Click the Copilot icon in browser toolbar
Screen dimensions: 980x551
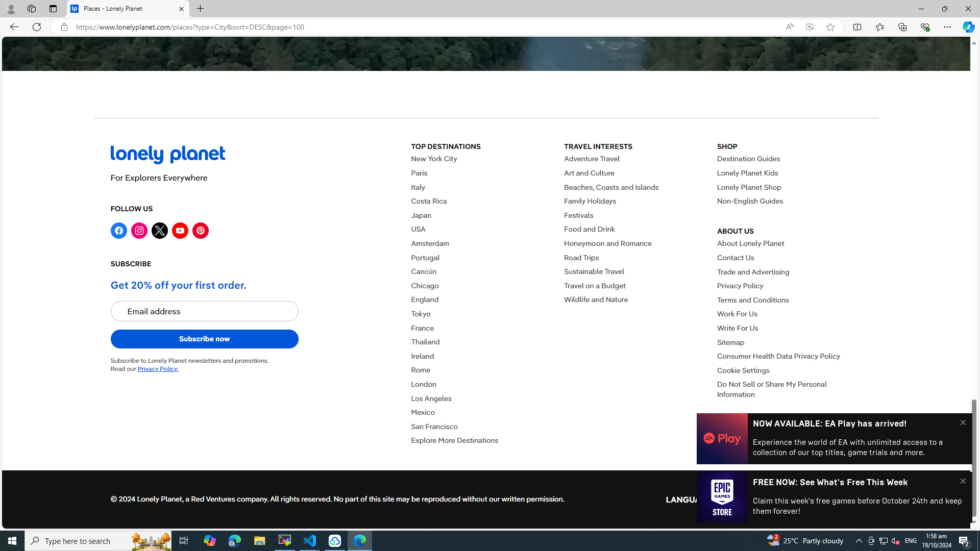968,27
